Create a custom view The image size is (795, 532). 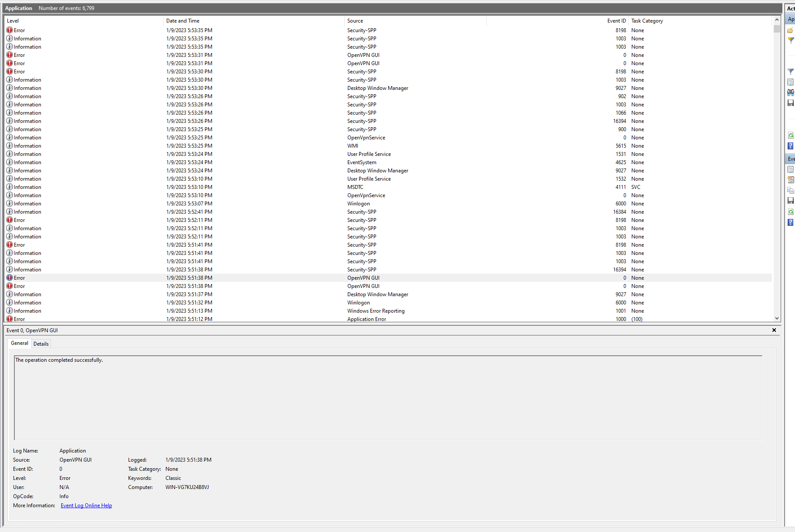(x=790, y=40)
